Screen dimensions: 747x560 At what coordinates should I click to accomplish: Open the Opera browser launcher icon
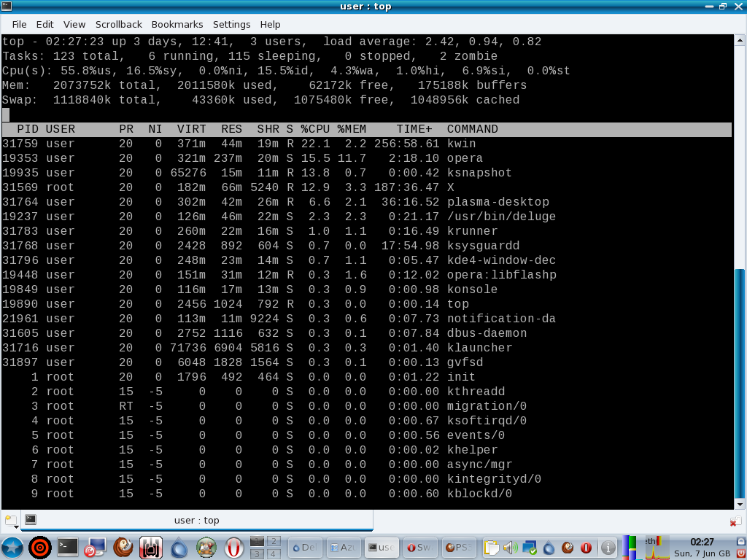pos(234,548)
